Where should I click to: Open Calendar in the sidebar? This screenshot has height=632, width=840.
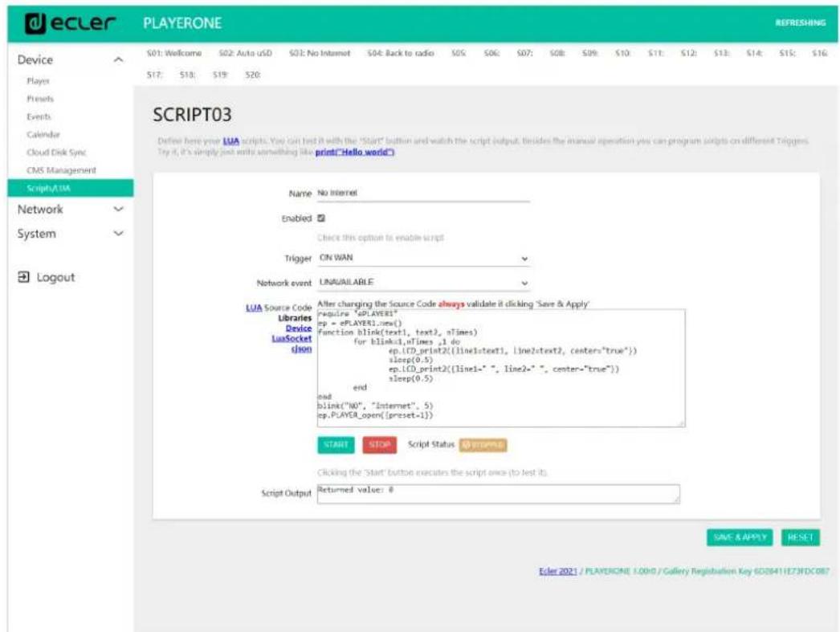[43, 134]
